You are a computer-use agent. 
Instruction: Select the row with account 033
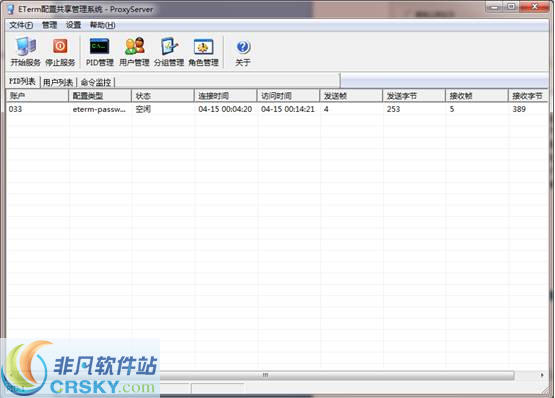277,109
